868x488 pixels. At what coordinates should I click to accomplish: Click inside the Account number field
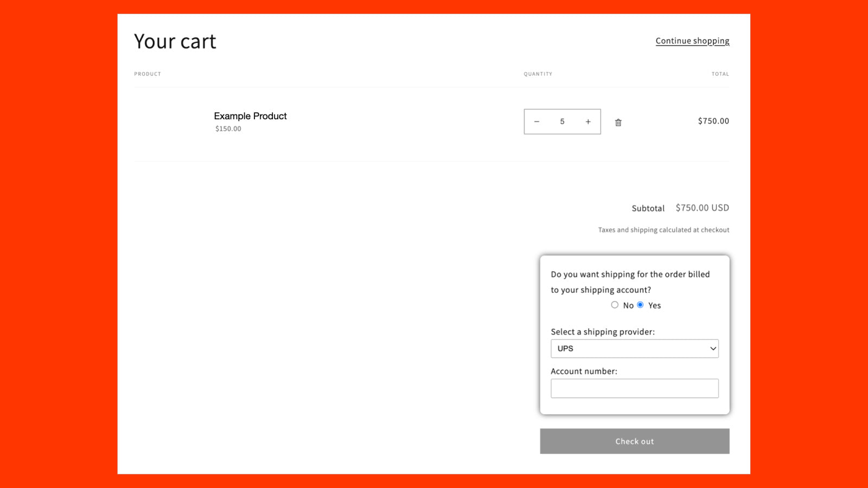coord(634,388)
